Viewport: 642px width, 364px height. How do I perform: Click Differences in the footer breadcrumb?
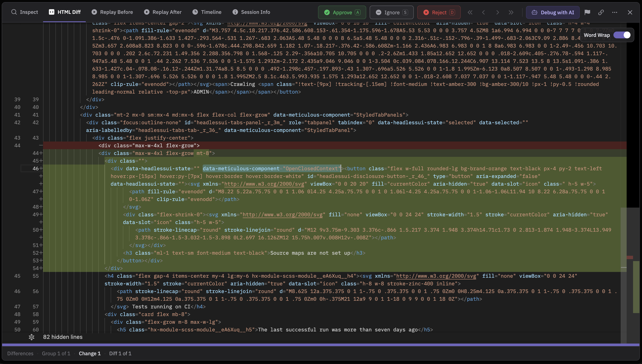point(20,353)
